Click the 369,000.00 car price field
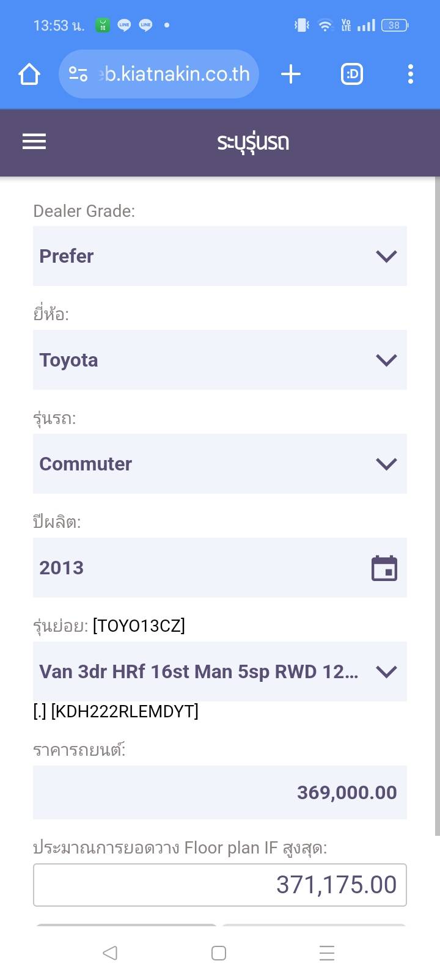Image resolution: width=440 pixels, height=980 pixels. coord(220,792)
